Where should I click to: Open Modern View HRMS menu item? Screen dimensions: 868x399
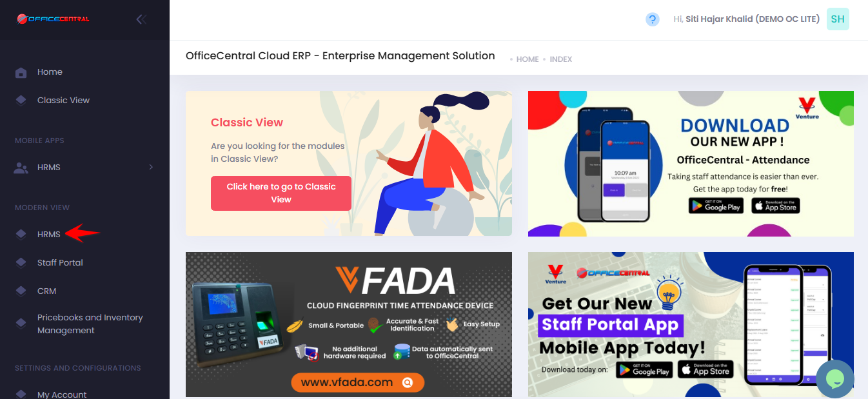49,234
